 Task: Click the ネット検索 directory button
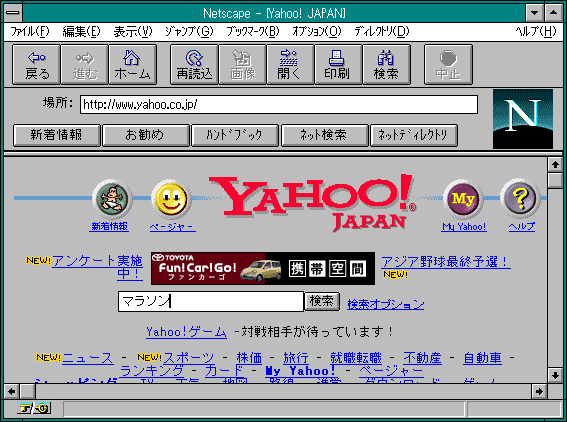[324, 135]
